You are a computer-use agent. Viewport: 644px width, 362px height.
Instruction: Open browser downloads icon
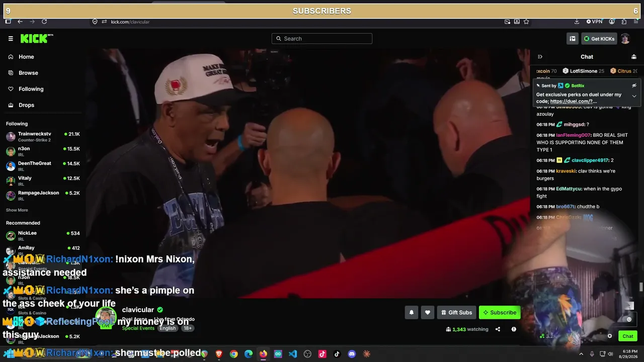tap(577, 22)
